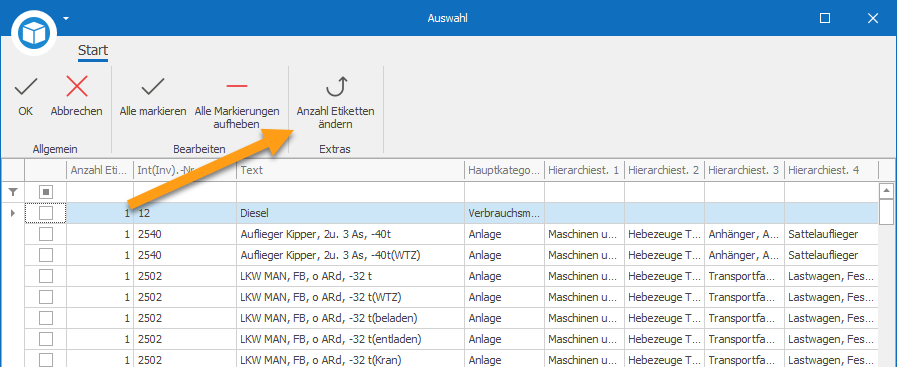Open quick access dropdown arrow beside logo
This screenshot has height=367, width=897.
66,18
